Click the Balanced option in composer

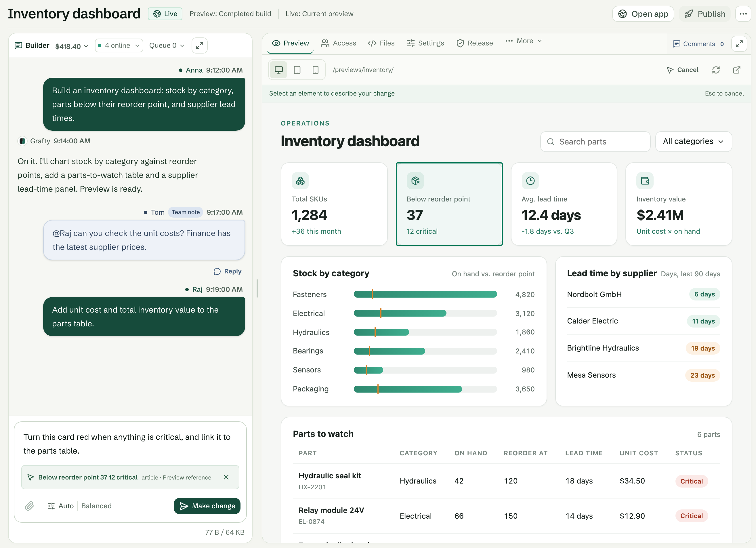coord(96,506)
